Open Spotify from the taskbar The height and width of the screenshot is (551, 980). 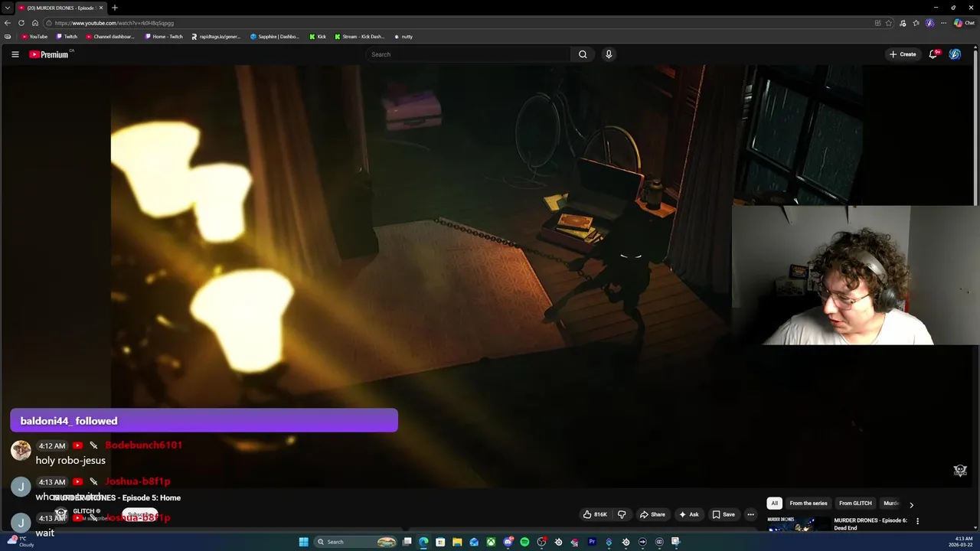[x=524, y=542]
